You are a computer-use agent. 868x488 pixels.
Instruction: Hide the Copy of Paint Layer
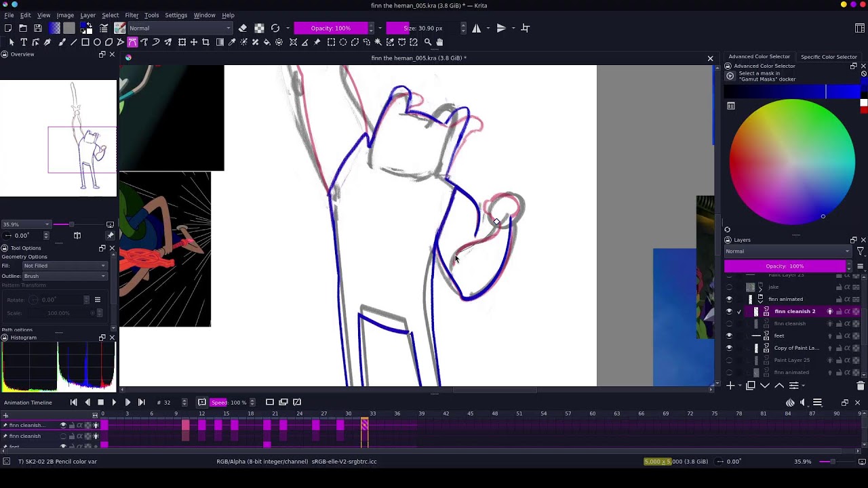pos(729,348)
